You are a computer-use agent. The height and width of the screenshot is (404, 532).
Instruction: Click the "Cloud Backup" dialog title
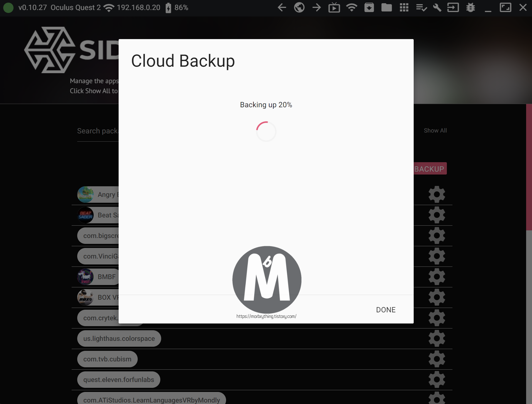tap(183, 61)
